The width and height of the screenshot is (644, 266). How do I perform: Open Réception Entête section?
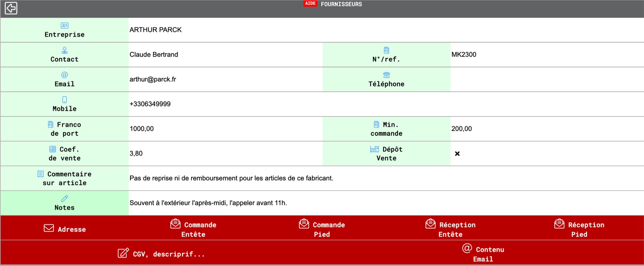click(450, 229)
